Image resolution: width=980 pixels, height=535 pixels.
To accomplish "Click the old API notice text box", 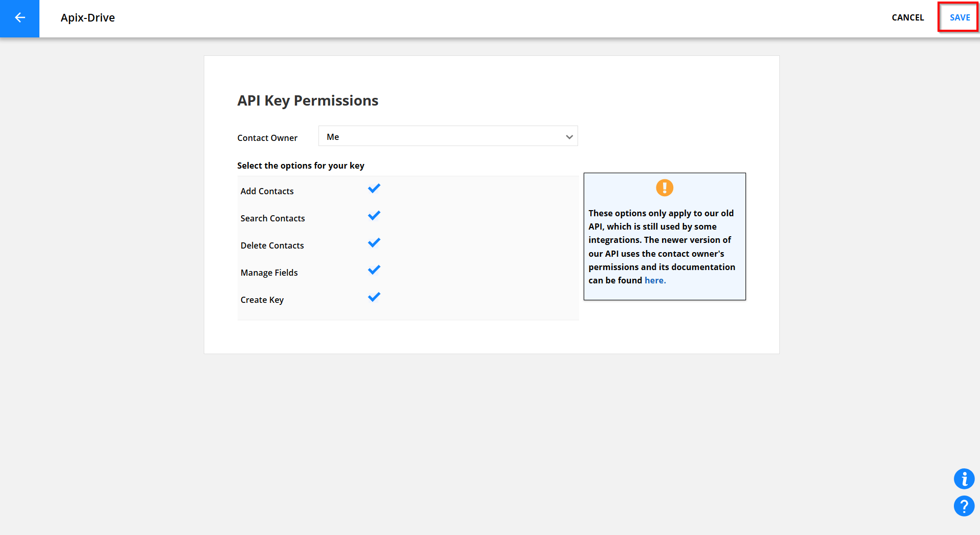I will (664, 246).
